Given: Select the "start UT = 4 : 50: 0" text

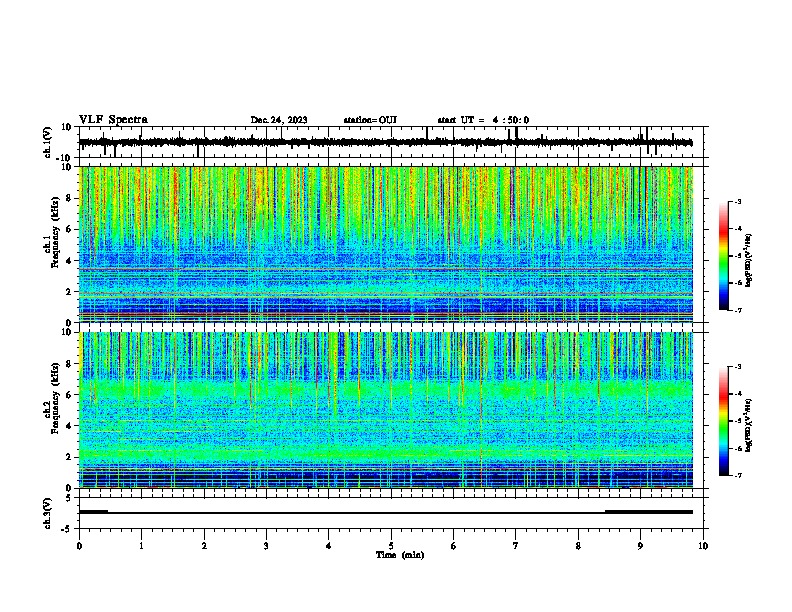Looking at the screenshot, I should (483, 120).
